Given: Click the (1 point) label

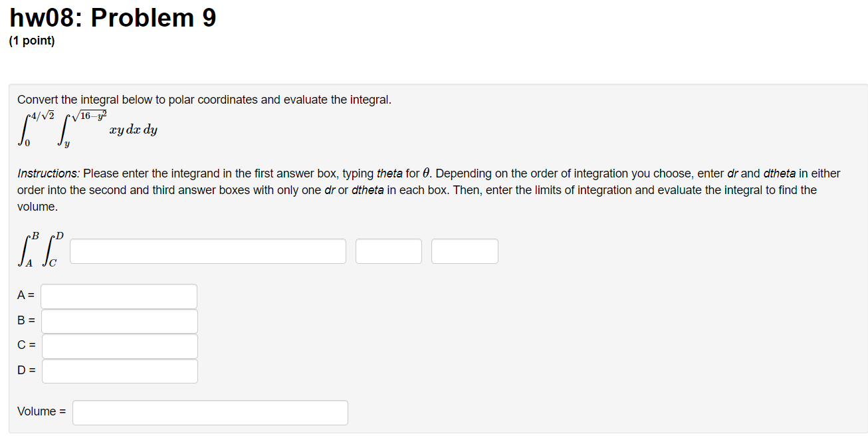Looking at the screenshot, I should point(32,41).
